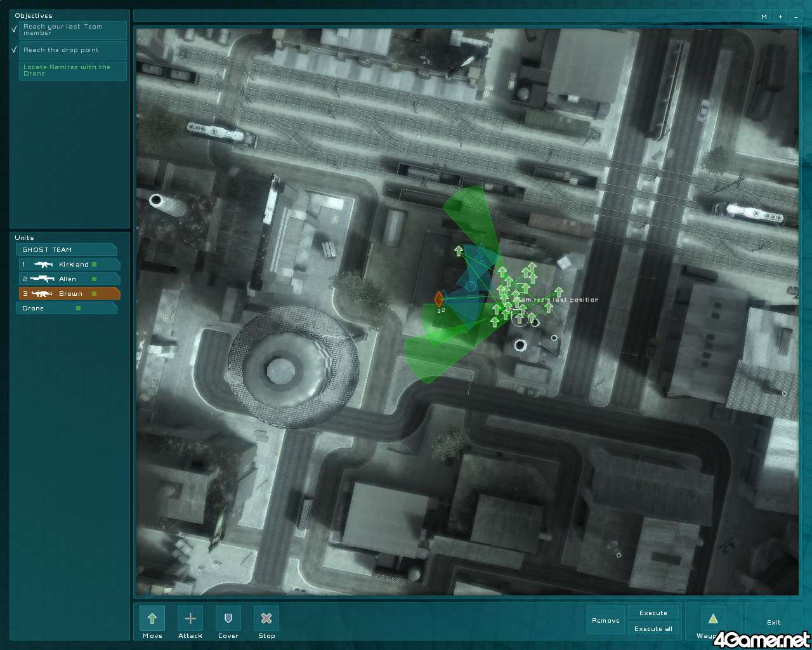The height and width of the screenshot is (650, 812).
Task: Open the Locate Ramirez with the Drone objective
Action: (73, 70)
